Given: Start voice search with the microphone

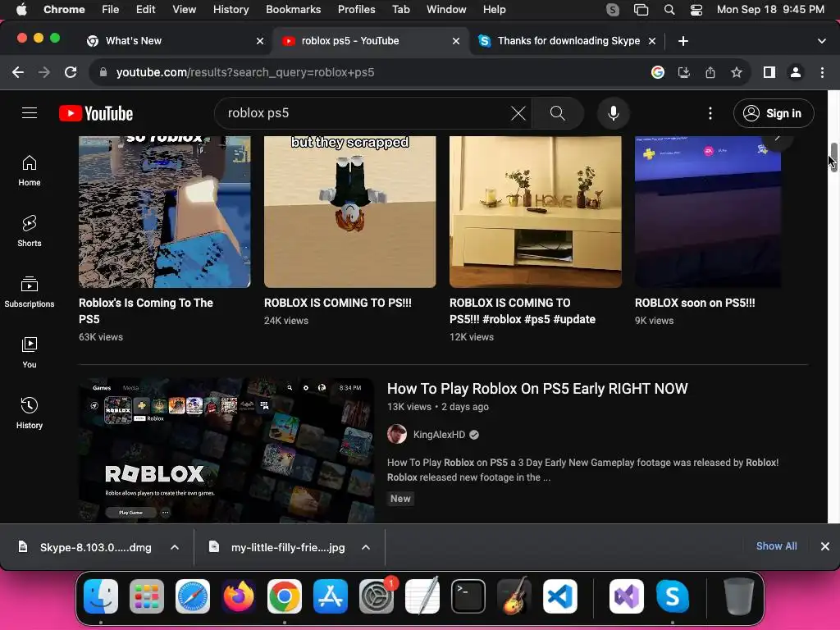Looking at the screenshot, I should [x=614, y=113].
